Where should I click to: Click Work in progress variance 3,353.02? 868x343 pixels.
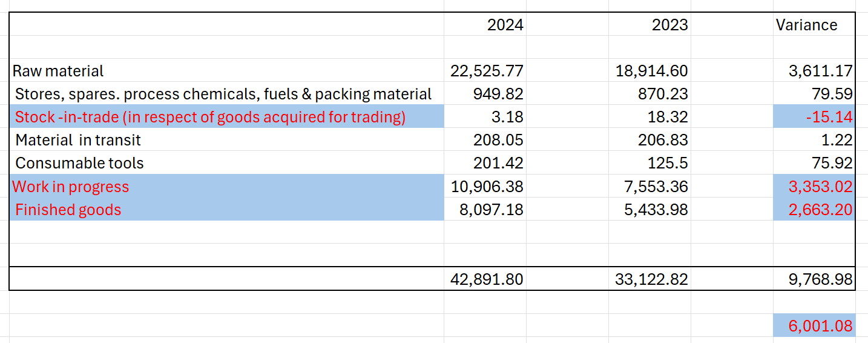tap(820, 187)
